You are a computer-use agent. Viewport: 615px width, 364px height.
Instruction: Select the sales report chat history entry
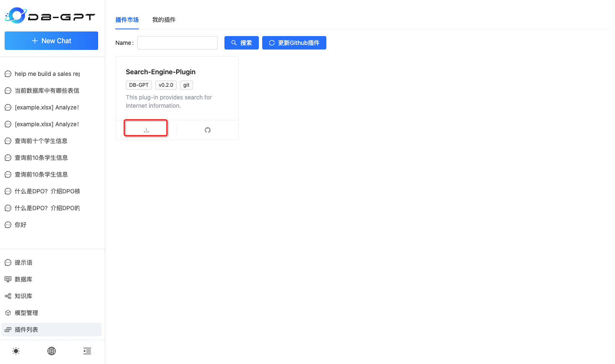47,74
